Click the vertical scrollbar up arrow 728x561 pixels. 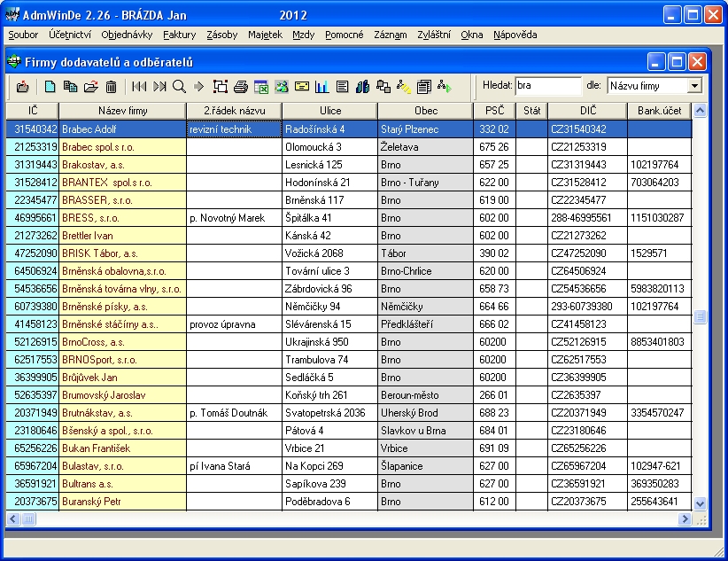[700, 110]
